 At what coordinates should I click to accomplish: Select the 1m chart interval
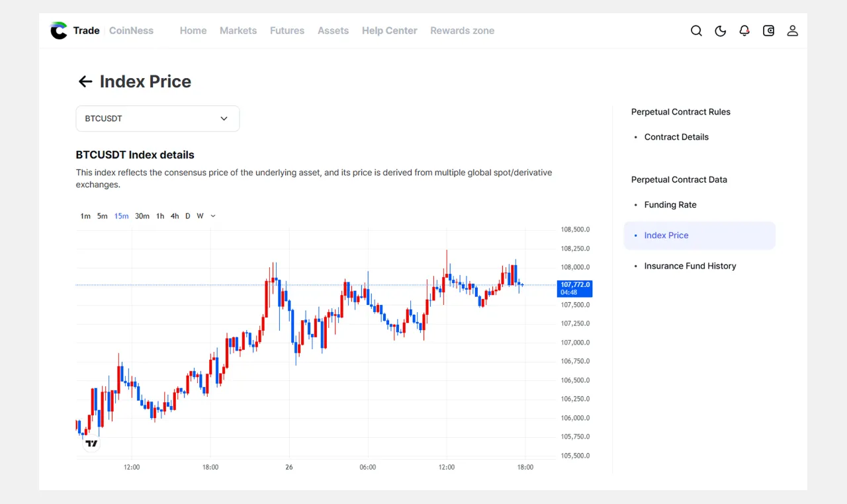85,216
